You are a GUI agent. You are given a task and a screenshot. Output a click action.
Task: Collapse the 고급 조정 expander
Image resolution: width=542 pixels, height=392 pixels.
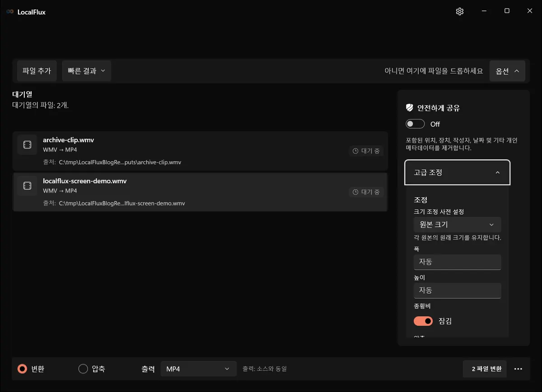(457, 172)
